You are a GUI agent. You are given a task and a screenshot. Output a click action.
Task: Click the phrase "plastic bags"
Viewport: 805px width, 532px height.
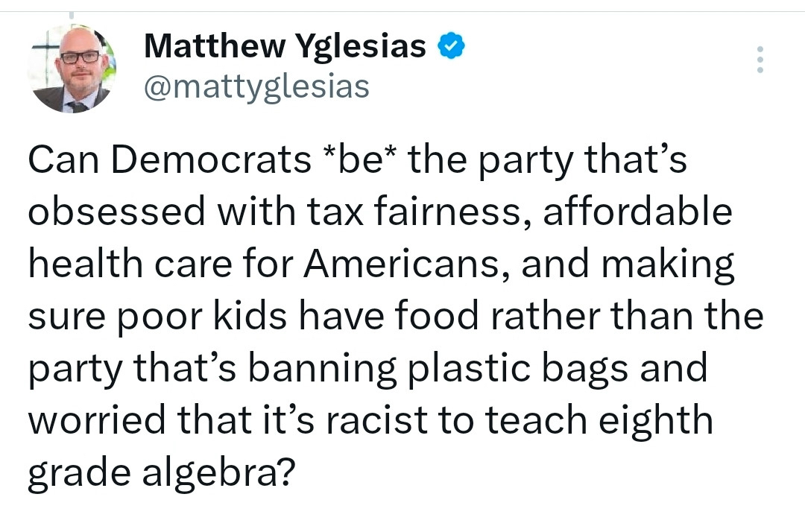pyautogui.click(x=520, y=369)
